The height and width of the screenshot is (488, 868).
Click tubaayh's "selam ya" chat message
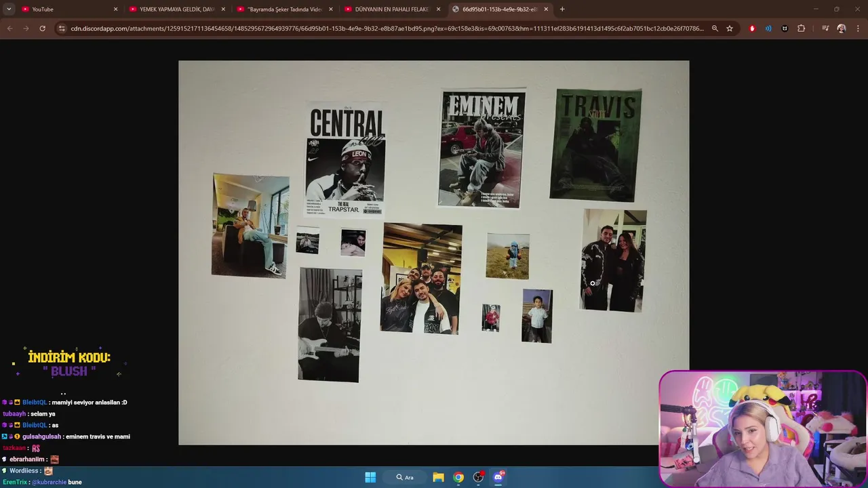[43, 413]
